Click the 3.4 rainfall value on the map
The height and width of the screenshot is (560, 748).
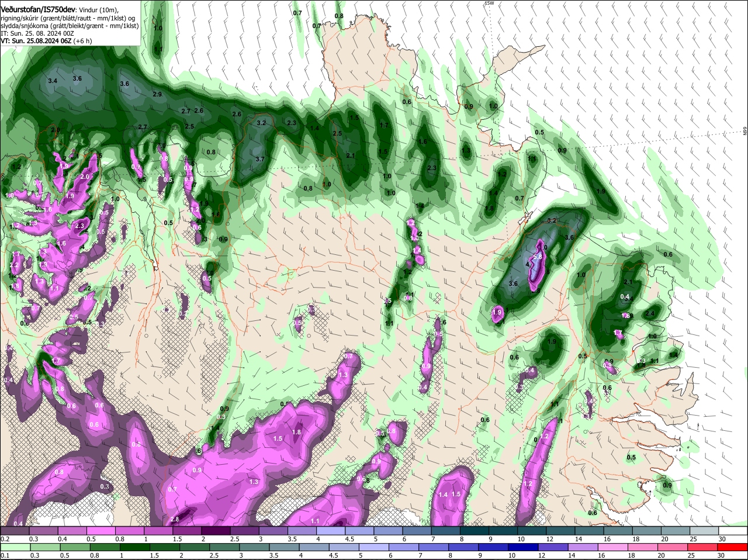pos(53,81)
